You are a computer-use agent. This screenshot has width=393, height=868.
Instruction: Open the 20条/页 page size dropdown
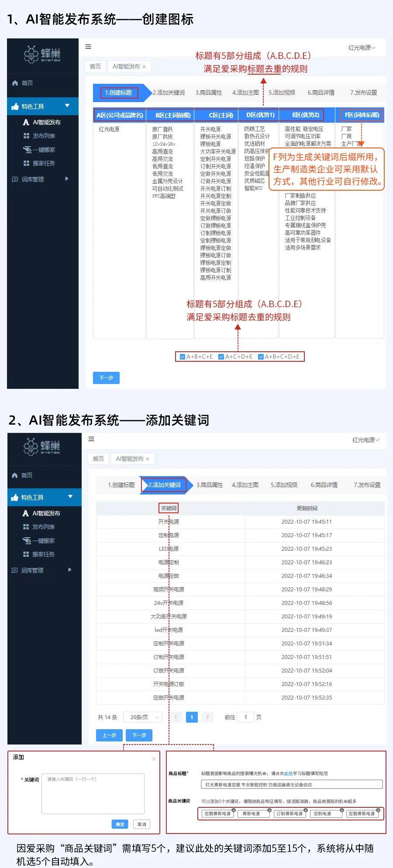tap(143, 717)
